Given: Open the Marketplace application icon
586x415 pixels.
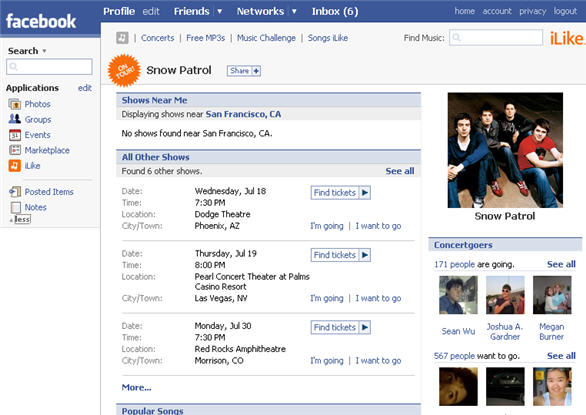Looking at the screenshot, I should [15, 150].
